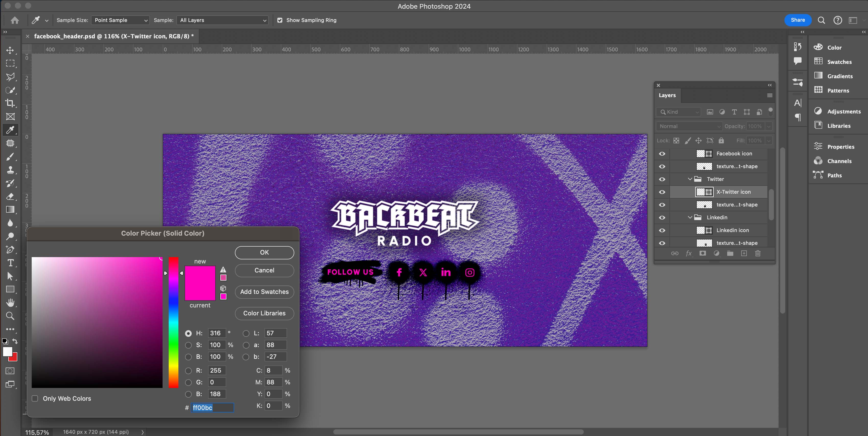Open the Swatches panel
Viewport: 868px width, 436px height.
pyautogui.click(x=839, y=62)
